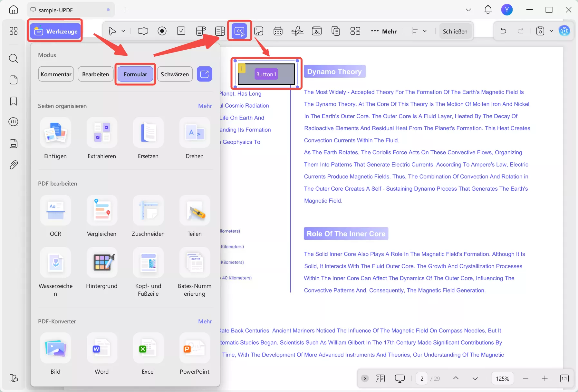Screen dimensions: 578x392
Task: Open the Zuschneiden crop tool
Action: point(148,216)
